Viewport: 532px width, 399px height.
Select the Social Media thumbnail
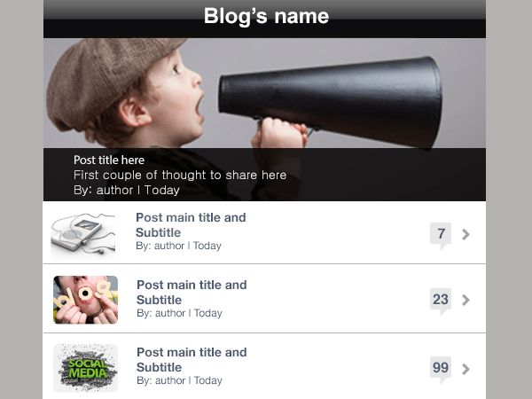[85, 368]
